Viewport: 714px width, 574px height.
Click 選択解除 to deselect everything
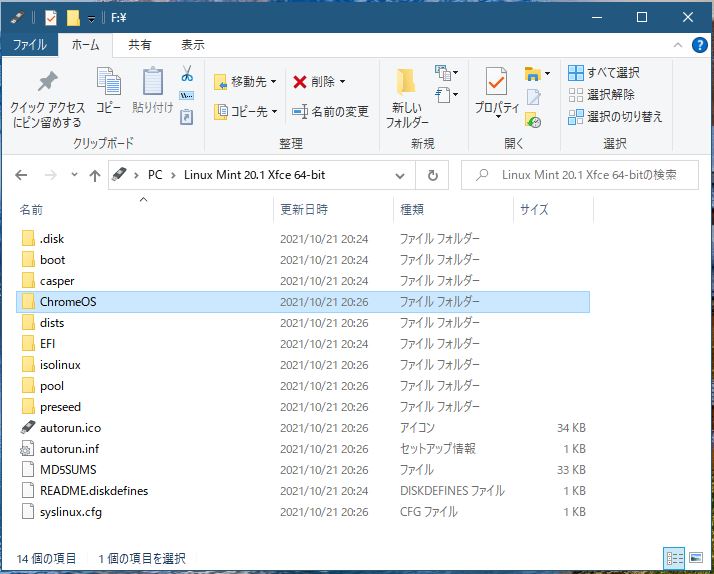pyautogui.click(x=601, y=95)
